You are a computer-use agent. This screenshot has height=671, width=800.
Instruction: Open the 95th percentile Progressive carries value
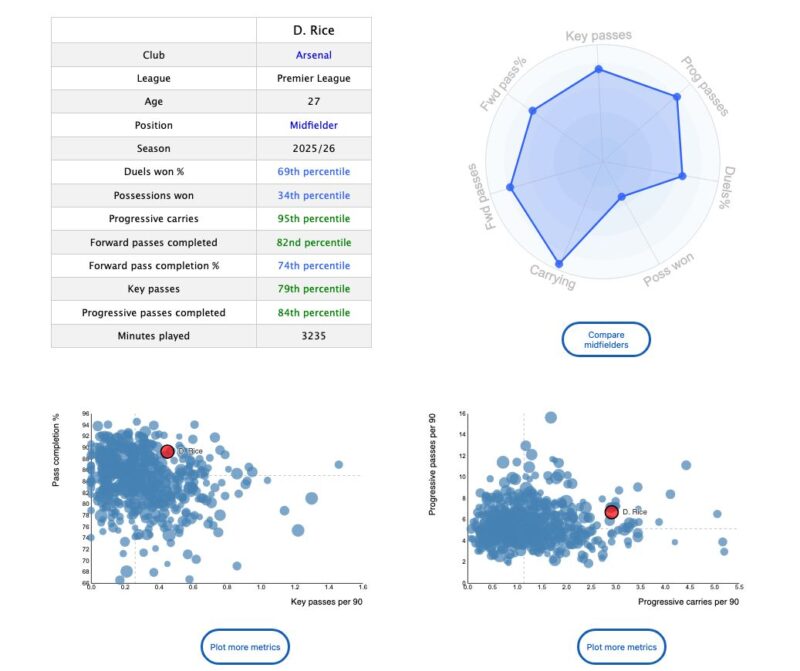[x=313, y=219]
